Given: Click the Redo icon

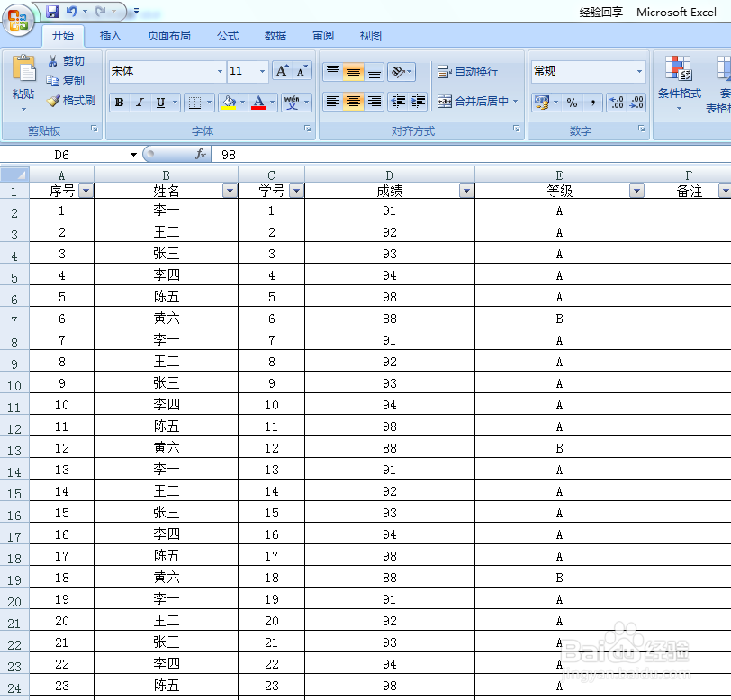Looking at the screenshot, I should [x=101, y=11].
